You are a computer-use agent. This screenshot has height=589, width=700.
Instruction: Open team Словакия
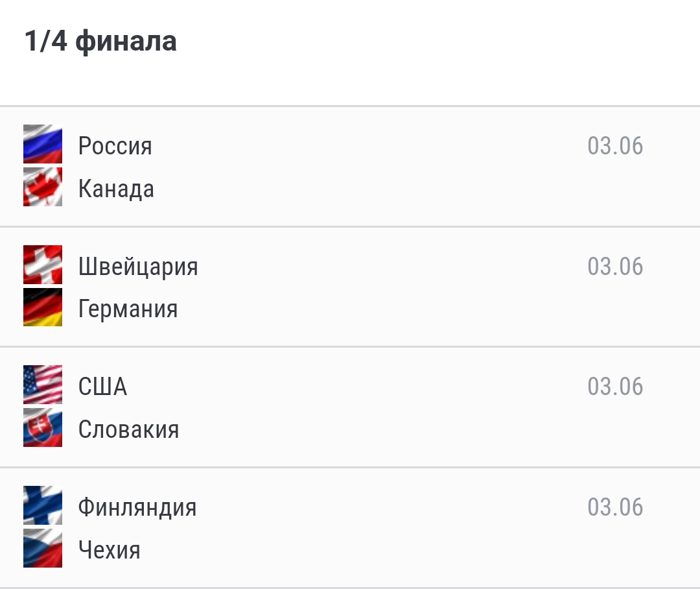click(128, 429)
